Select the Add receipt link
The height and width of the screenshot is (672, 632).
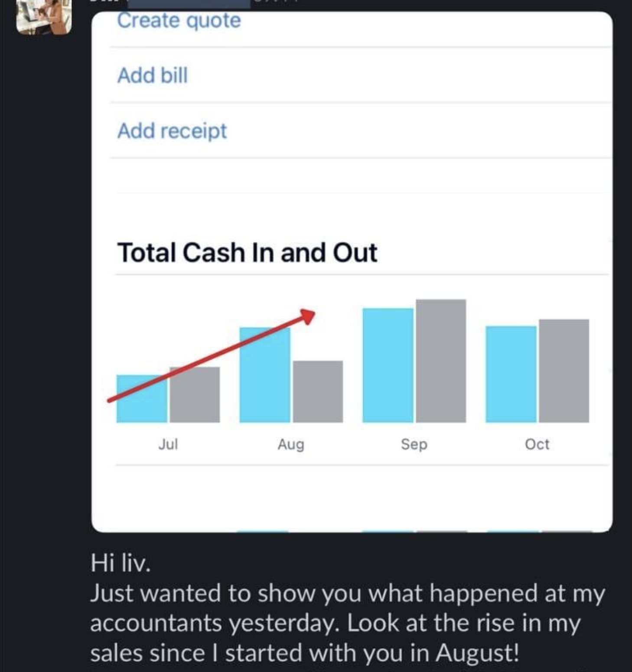(172, 131)
